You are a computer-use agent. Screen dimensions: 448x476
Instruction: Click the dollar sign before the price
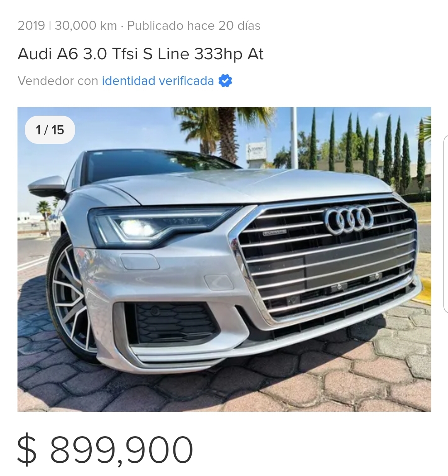coord(27,449)
